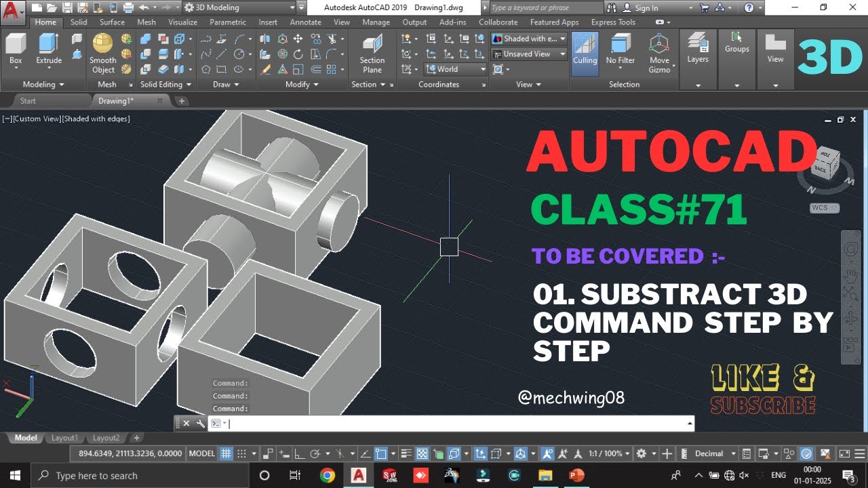Click the Smooth Object mesh tool
The width and height of the screenshot is (868, 488).
103,53
